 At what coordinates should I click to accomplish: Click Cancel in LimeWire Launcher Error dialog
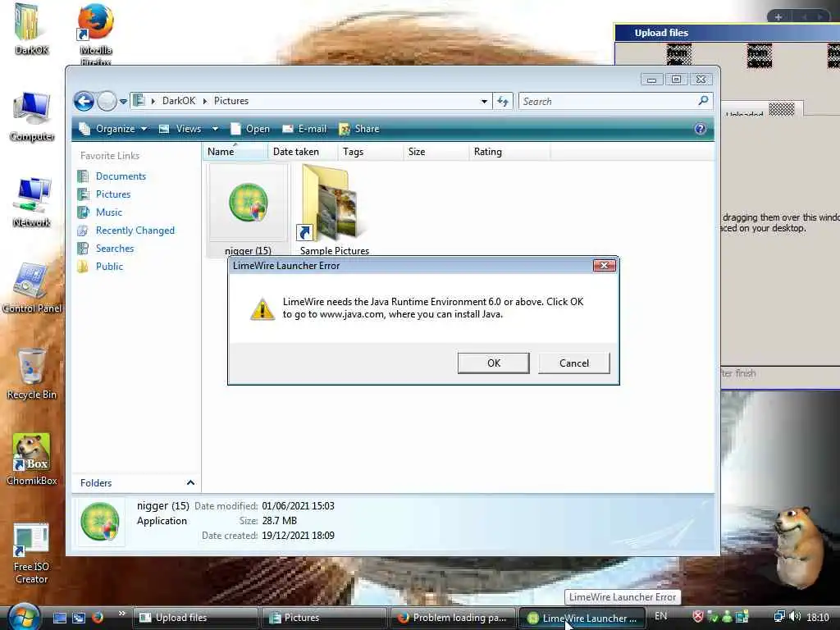(x=573, y=363)
